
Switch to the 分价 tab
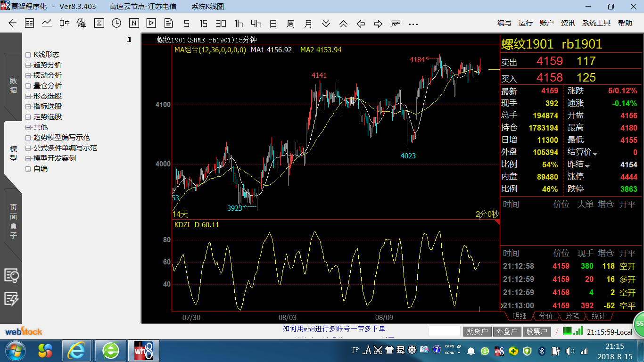(x=545, y=316)
